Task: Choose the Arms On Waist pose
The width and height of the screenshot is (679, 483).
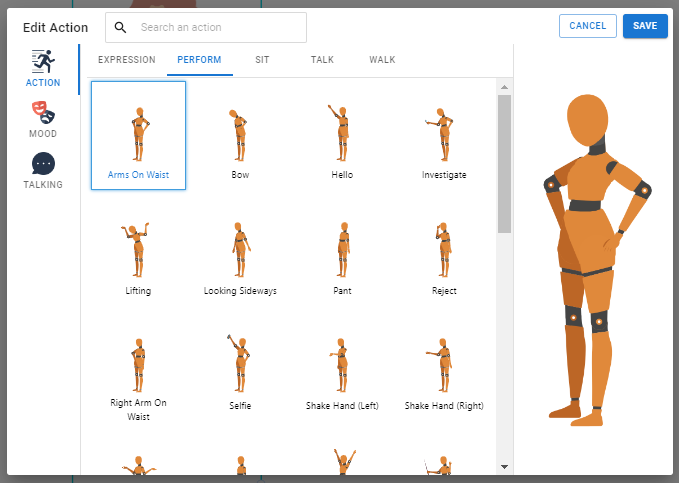Action: tap(138, 135)
